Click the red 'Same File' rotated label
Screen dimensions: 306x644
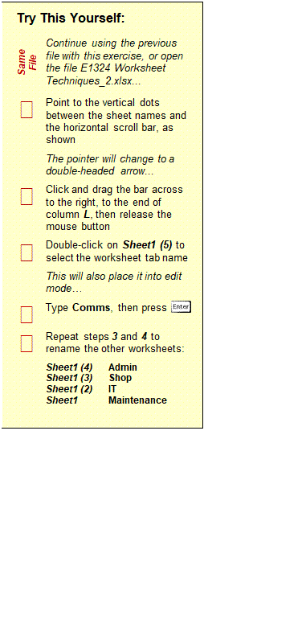pos(27,62)
